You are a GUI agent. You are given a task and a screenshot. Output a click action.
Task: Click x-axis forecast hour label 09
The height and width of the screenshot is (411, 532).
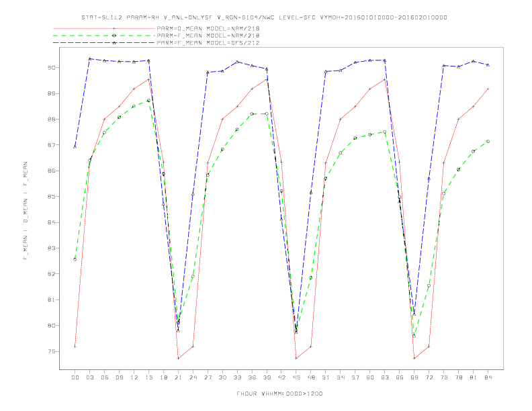(x=120, y=377)
